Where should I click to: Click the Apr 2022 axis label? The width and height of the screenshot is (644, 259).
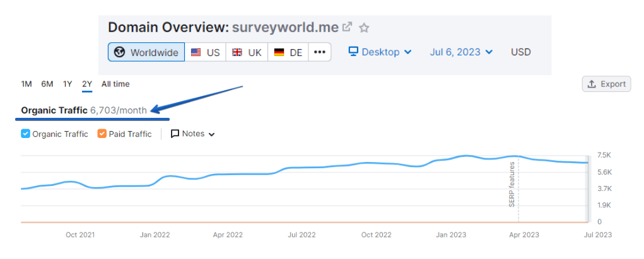[228, 235]
